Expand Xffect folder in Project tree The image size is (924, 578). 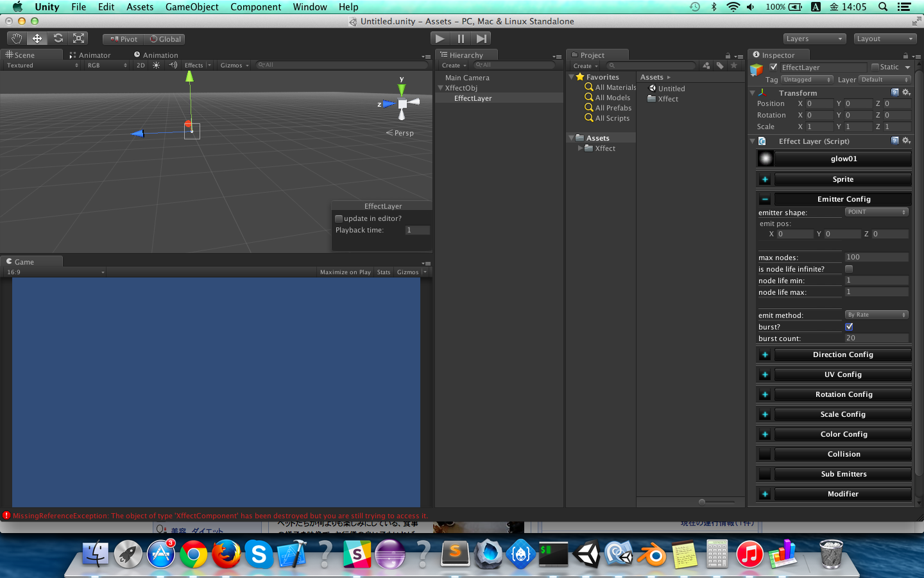pyautogui.click(x=581, y=148)
